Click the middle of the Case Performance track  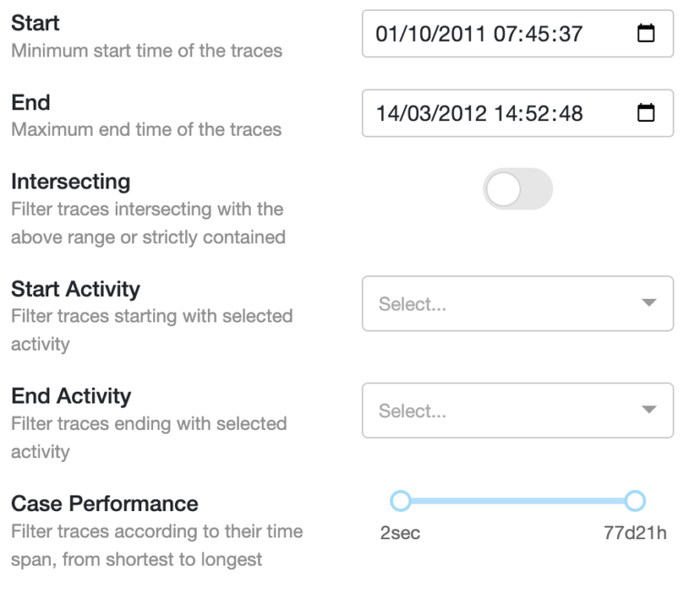point(517,500)
